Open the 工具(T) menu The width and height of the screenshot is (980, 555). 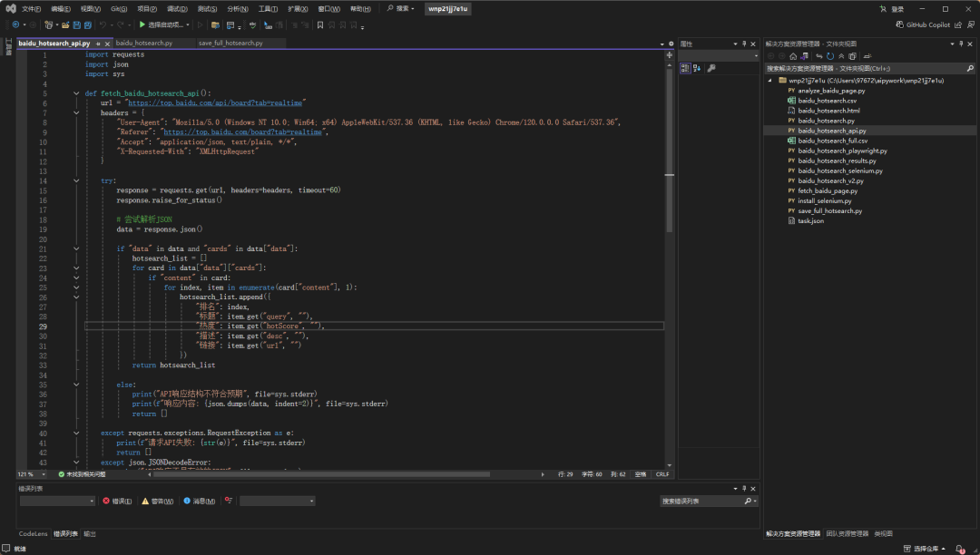pos(268,9)
